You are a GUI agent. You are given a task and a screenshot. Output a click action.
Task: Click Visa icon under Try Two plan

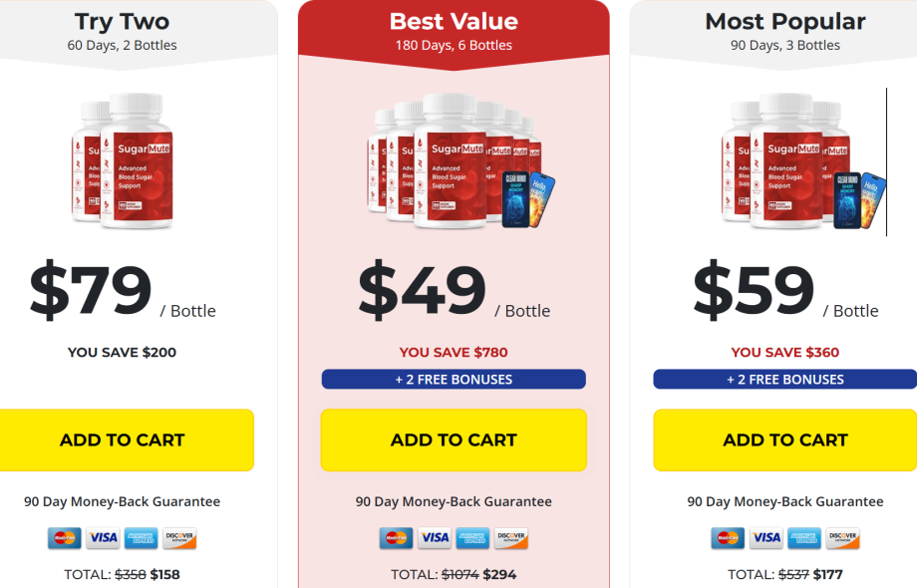click(x=103, y=538)
